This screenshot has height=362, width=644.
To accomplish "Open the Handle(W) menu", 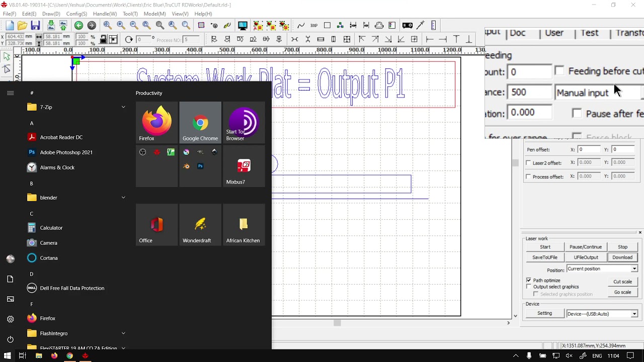I will pos(105,14).
